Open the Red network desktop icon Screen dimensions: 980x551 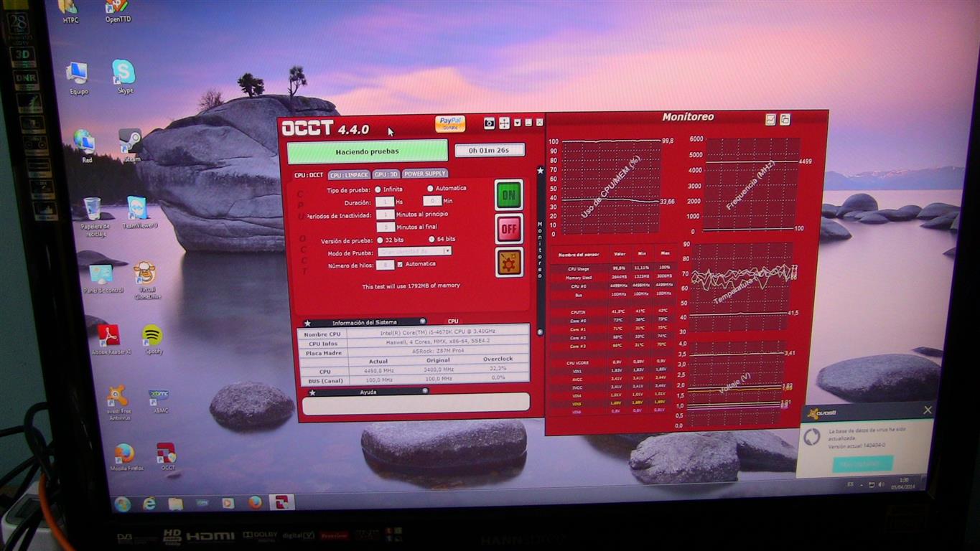[85, 146]
